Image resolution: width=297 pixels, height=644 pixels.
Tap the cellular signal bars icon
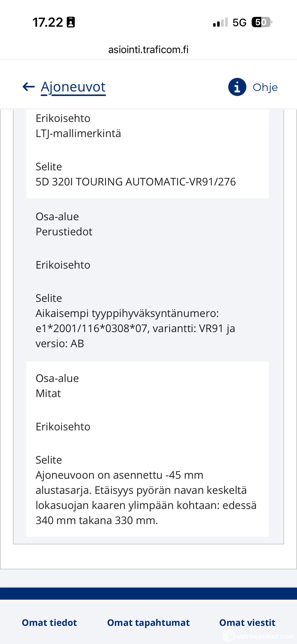[220, 22]
